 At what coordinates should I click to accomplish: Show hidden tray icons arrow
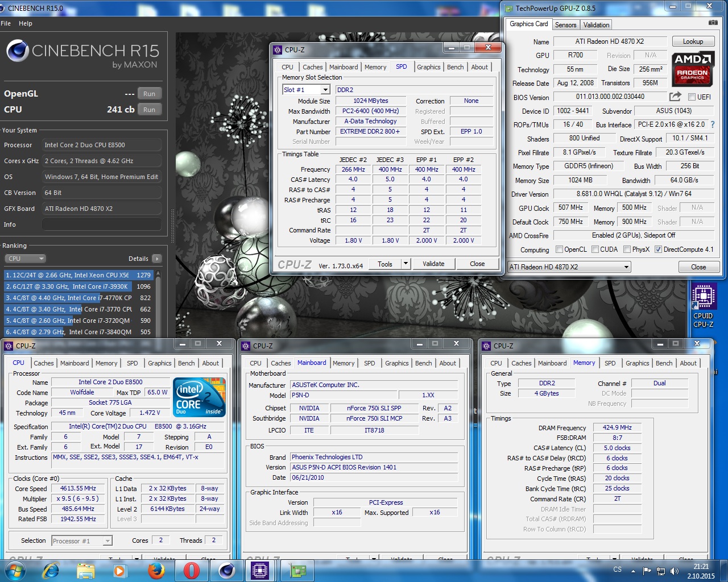click(633, 570)
